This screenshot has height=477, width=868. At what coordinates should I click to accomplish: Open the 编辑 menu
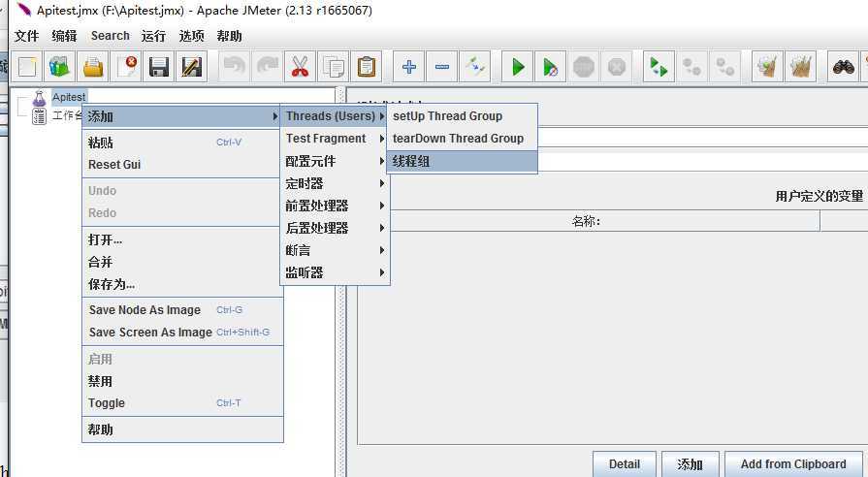click(x=64, y=36)
